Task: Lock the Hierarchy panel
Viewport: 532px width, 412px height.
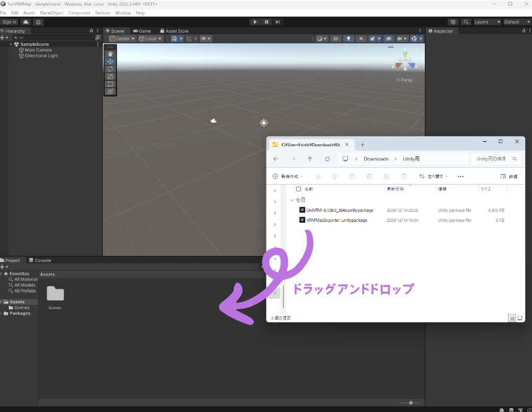Action: click(91, 30)
